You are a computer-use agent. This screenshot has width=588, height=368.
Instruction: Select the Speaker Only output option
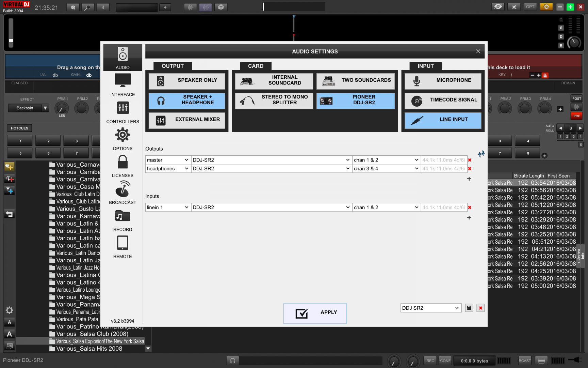(x=187, y=80)
